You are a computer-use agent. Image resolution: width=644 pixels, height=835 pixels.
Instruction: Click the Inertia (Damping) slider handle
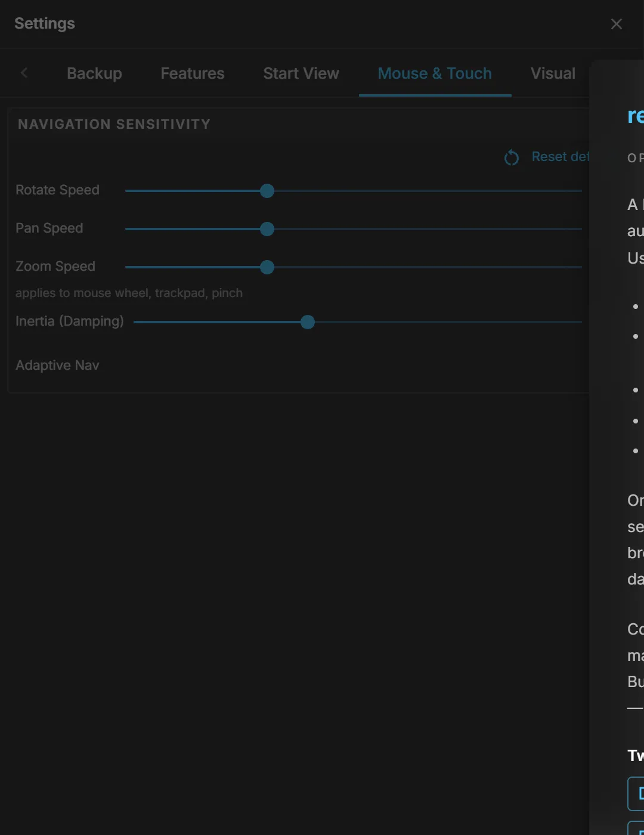[x=308, y=322]
